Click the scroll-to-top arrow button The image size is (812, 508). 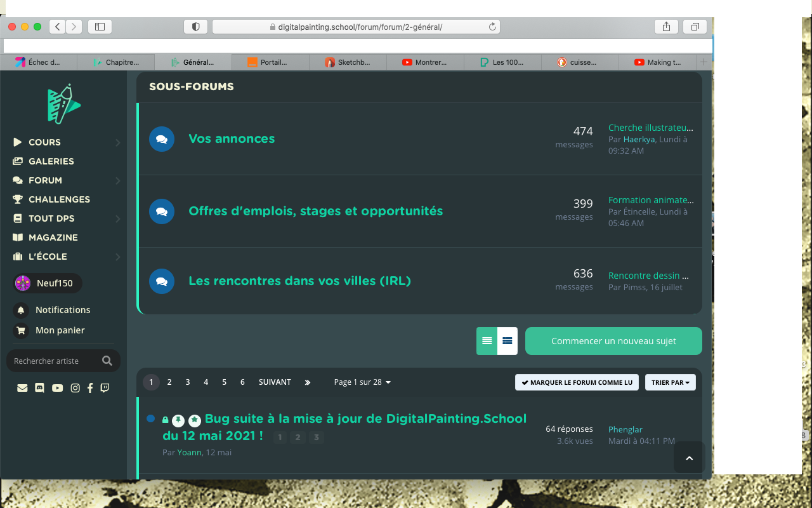(689, 457)
